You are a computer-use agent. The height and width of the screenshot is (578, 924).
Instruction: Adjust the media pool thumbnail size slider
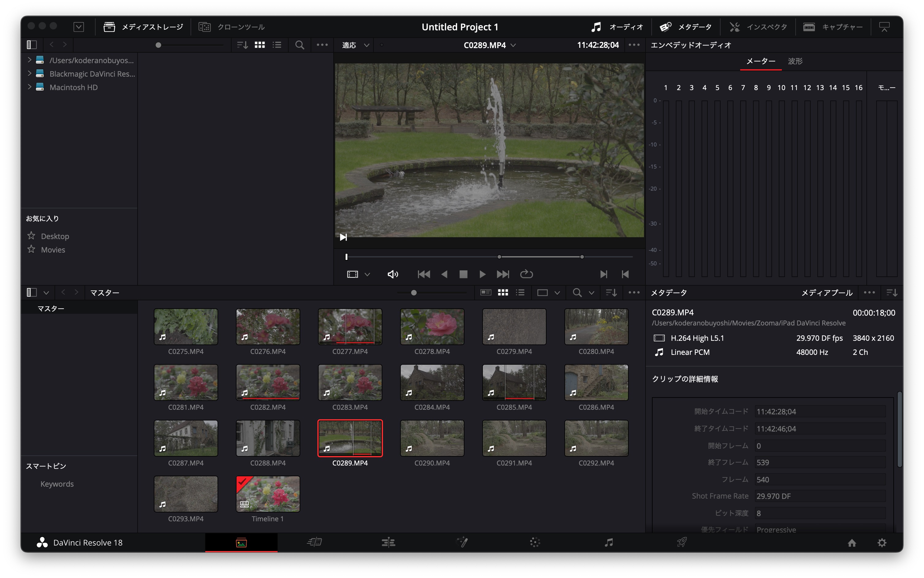(x=414, y=292)
